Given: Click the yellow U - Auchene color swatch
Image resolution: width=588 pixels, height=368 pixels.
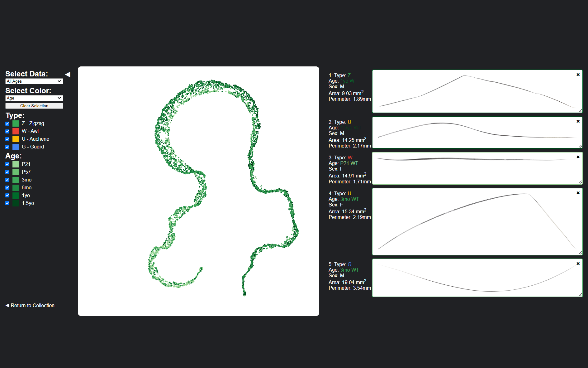Looking at the screenshot, I should [x=16, y=139].
